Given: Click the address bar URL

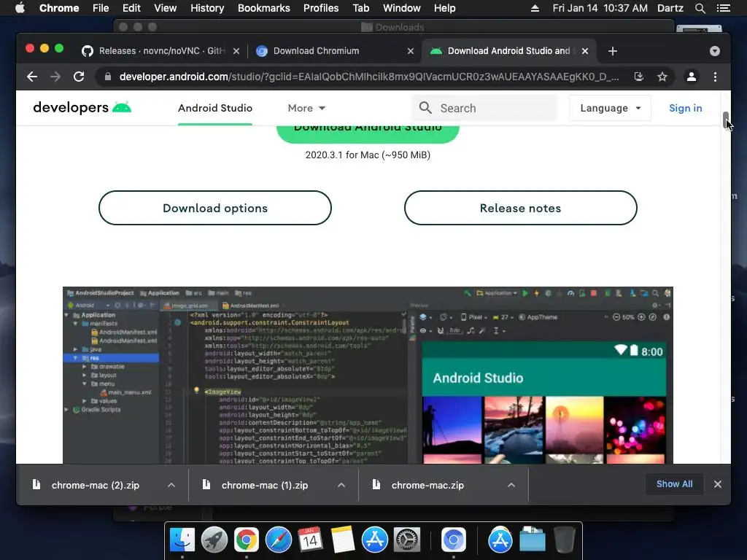Looking at the screenshot, I should pos(369,77).
